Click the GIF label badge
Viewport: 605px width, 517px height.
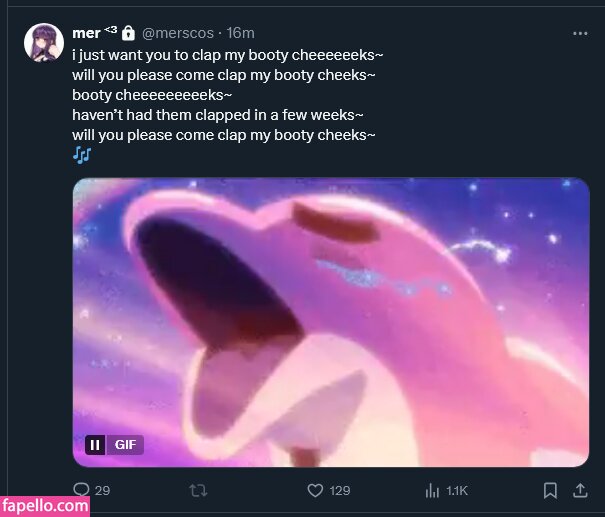tap(125, 445)
